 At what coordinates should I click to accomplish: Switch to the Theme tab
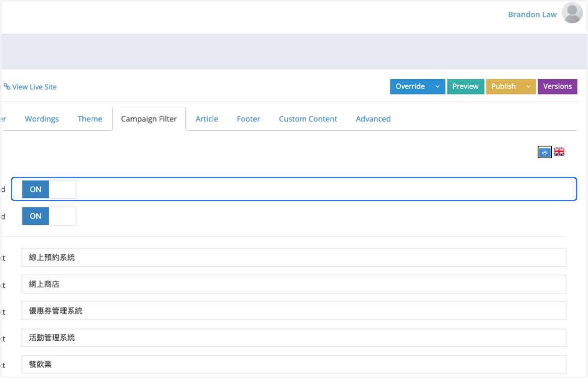(x=90, y=119)
